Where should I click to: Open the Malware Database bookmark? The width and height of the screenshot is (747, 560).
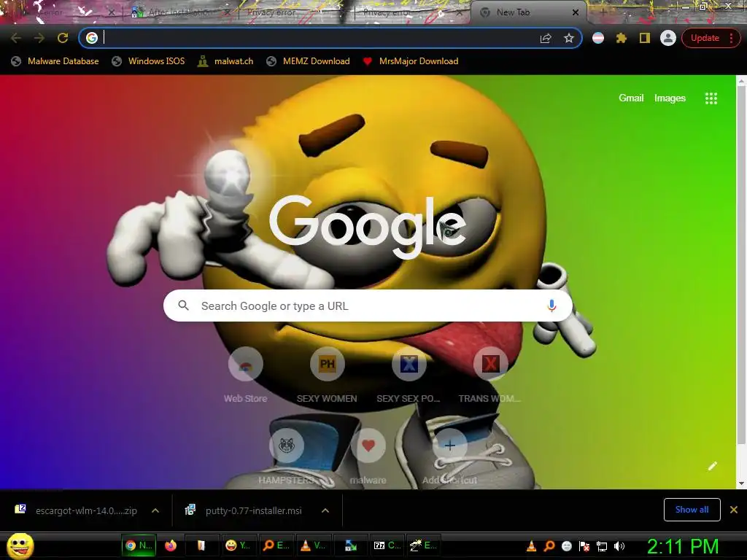[x=55, y=61]
